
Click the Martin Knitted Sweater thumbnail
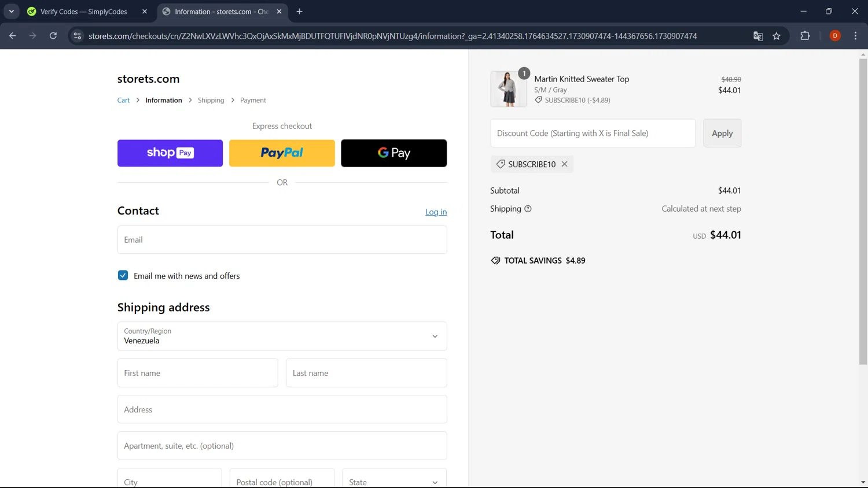(x=509, y=89)
